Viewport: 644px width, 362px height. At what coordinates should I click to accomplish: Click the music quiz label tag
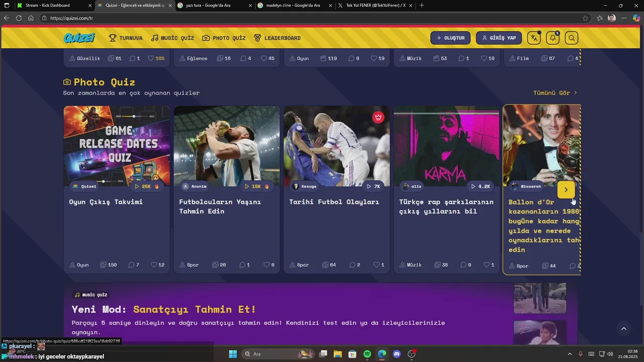(x=91, y=295)
